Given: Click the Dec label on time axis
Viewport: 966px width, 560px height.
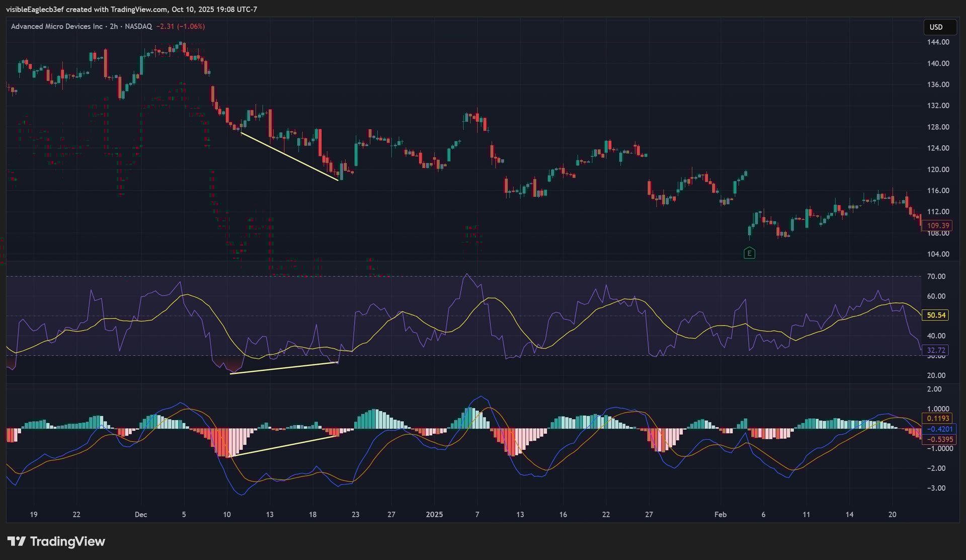Looking at the screenshot, I should tap(141, 514).
